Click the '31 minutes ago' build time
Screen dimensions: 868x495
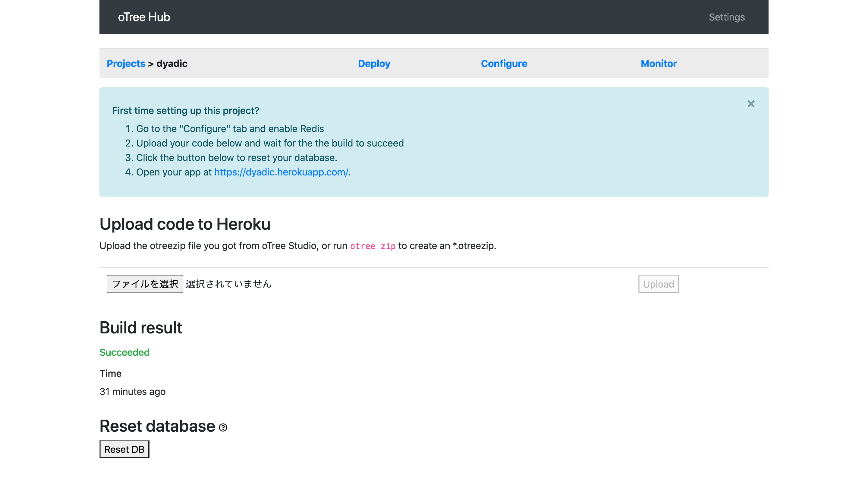pyautogui.click(x=132, y=391)
